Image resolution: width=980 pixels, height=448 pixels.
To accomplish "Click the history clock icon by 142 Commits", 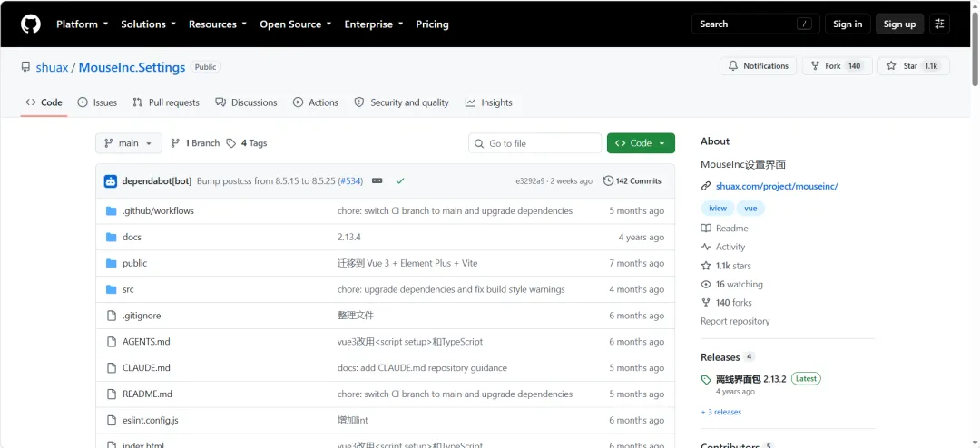I will click(608, 181).
